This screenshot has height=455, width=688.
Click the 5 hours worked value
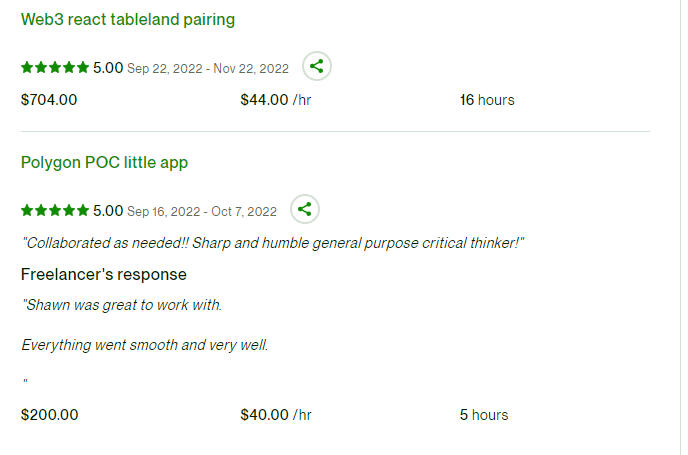(484, 415)
